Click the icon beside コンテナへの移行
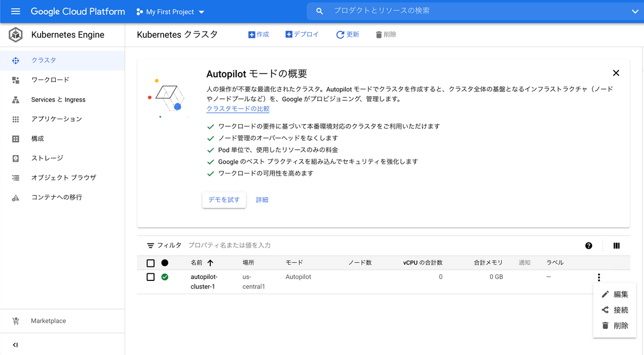This screenshot has height=355, width=644. (x=16, y=198)
